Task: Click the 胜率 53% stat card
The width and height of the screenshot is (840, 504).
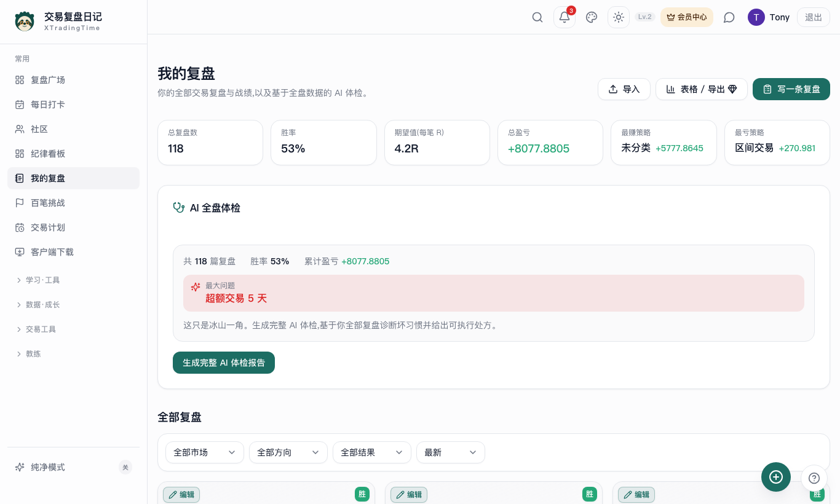Action: click(323, 143)
